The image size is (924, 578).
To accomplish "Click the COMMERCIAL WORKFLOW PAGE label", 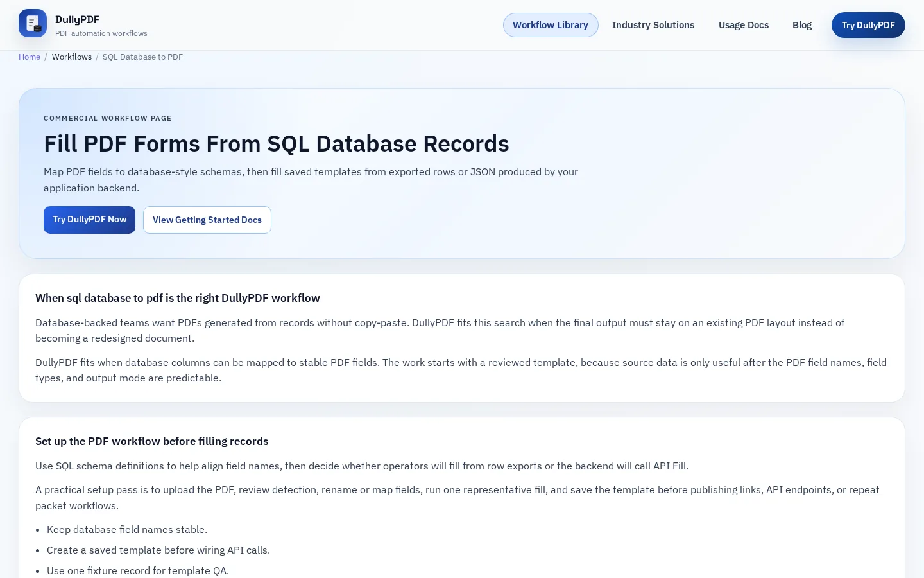I will point(108,118).
